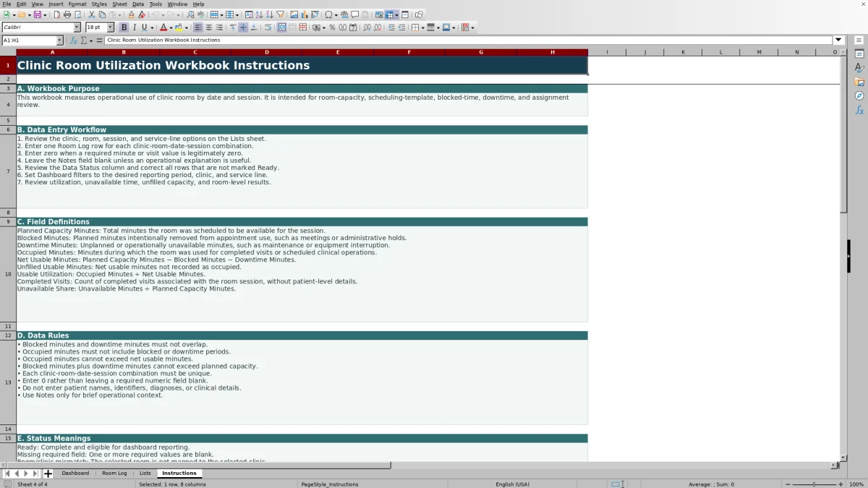Open Background Color dropdown arrow
The height and width of the screenshot is (488, 868).
click(186, 27)
